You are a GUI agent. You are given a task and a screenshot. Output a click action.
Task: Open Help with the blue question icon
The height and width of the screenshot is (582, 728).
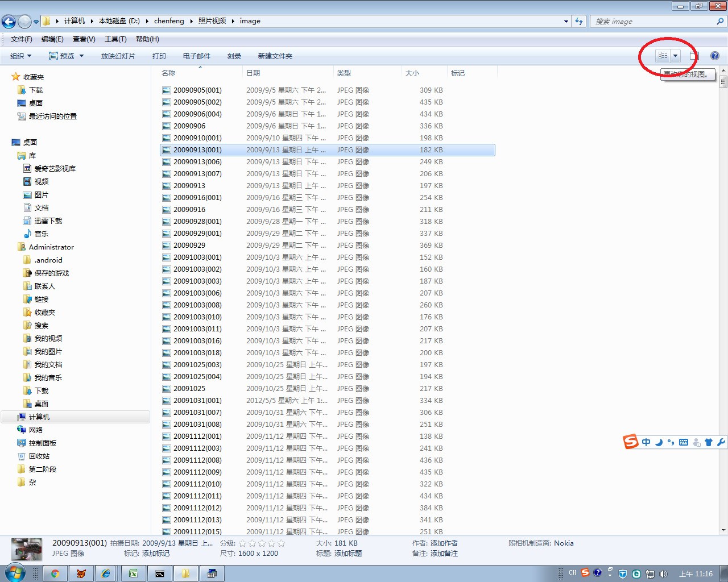click(x=715, y=56)
